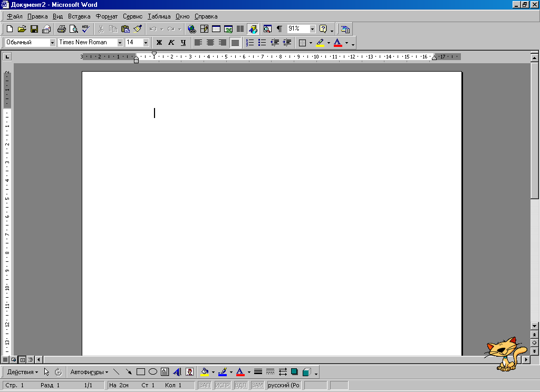Screen dimensions: 540x392
Task: Insert WordArt from the Drawing toolbar
Action: pos(177,372)
